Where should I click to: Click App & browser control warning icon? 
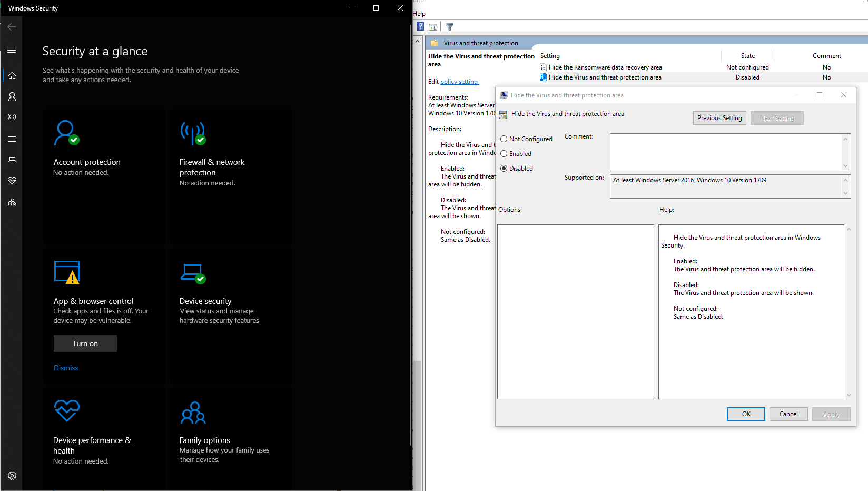tap(67, 272)
